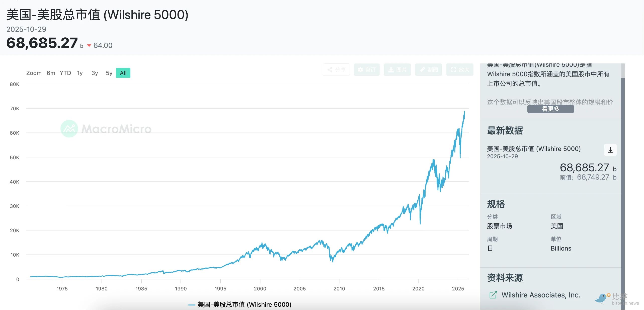Image resolution: width=644 pixels, height=310 pixels.
Task: Select the 6m zoom range
Action: [x=51, y=73]
